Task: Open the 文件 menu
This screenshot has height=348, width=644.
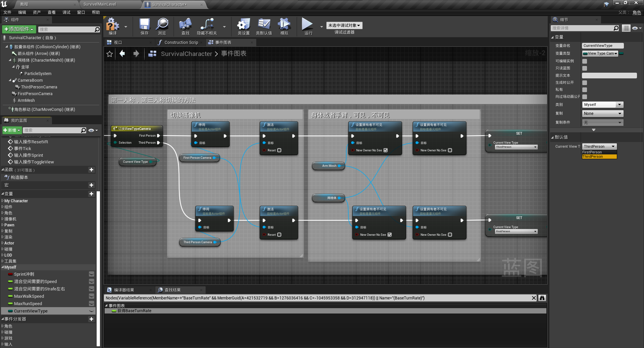Action: click(7, 12)
